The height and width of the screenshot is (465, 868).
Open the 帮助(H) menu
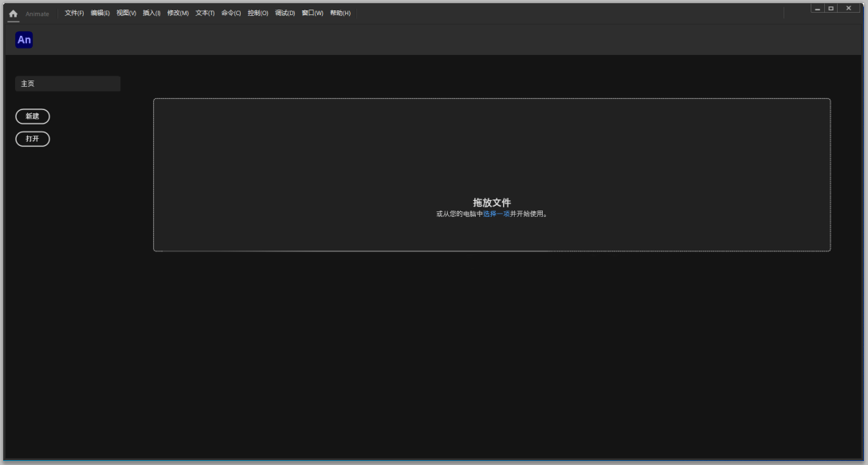[x=340, y=14]
